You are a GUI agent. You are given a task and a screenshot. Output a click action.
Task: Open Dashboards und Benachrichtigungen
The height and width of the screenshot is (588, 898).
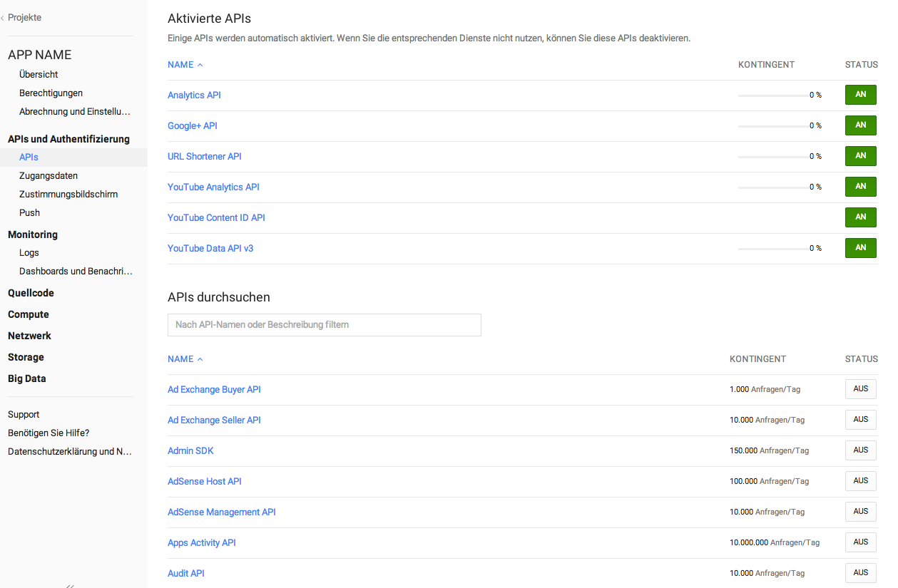pyautogui.click(x=76, y=271)
